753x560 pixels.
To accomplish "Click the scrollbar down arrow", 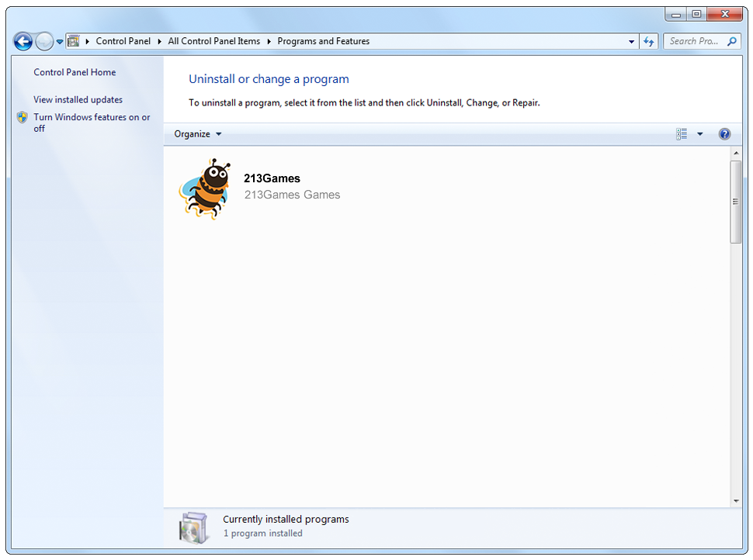I will coord(736,502).
